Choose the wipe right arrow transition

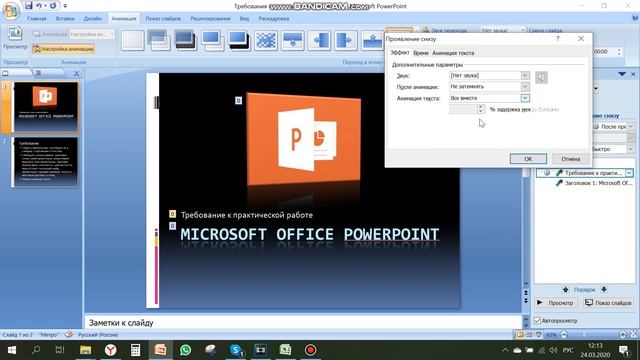coord(346,40)
